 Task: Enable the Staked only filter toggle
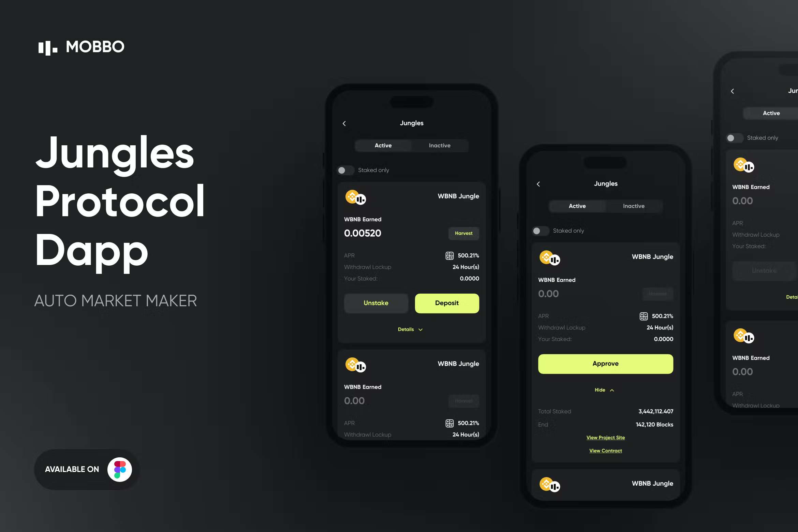pyautogui.click(x=344, y=170)
